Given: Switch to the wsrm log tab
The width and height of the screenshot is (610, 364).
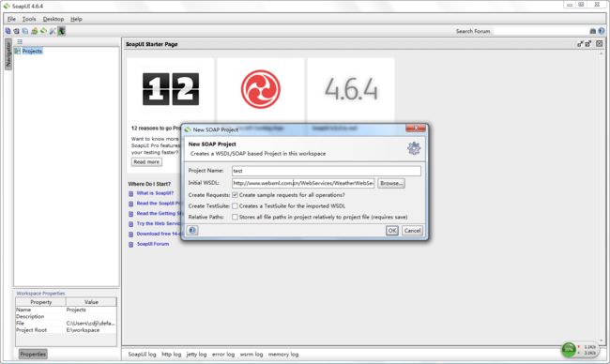Looking at the screenshot, I should [x=252, y=355].
